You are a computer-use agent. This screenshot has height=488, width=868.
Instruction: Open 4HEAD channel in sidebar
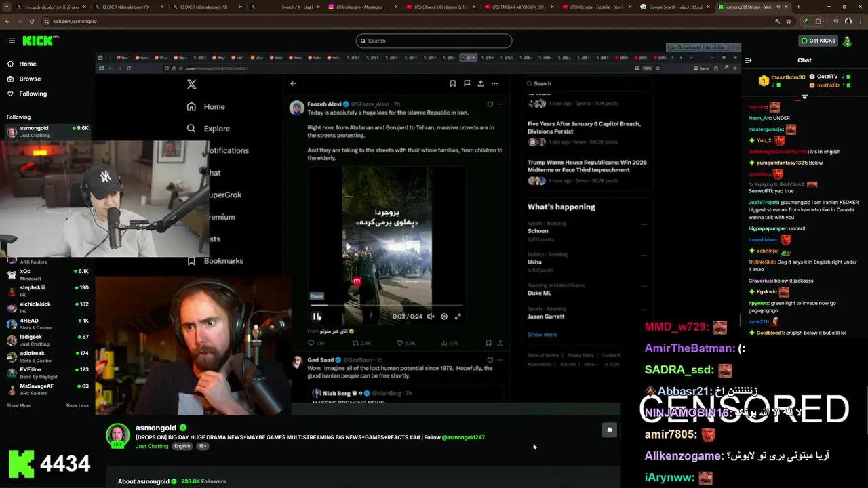(x=47, y=324)
